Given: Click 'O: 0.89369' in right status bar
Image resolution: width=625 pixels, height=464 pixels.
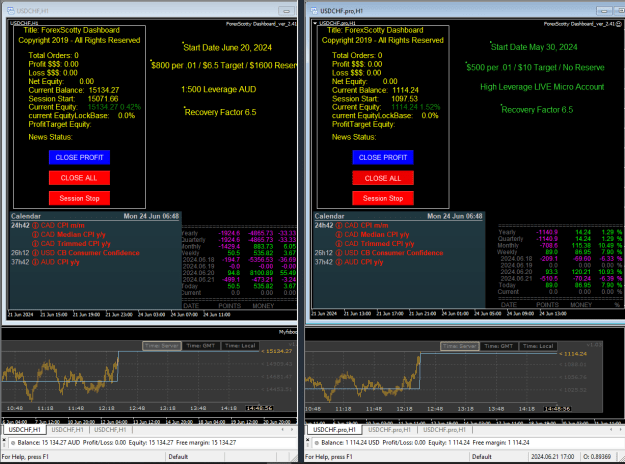Looking at the screenshot, I should 597,457.
